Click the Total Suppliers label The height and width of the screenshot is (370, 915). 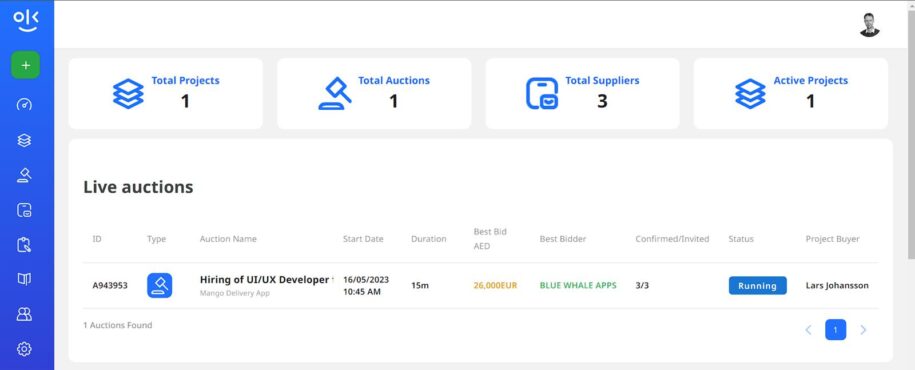tap(602, 81)
